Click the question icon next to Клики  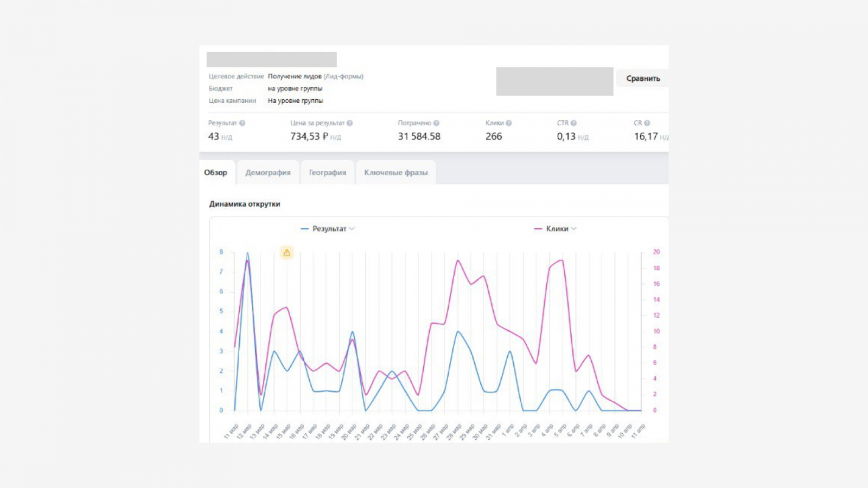click(x=508, y=123)
